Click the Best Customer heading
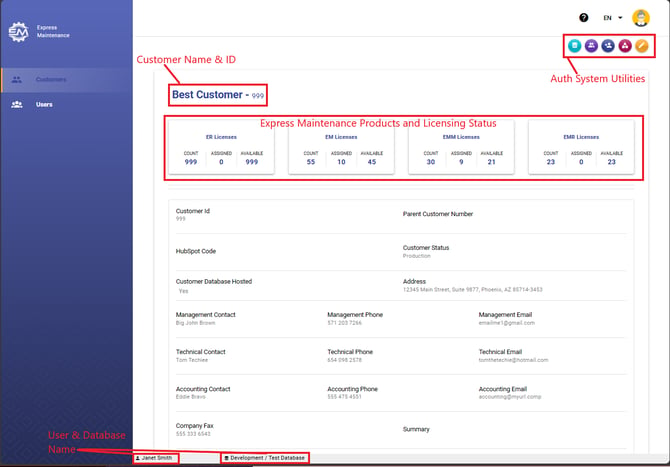Screen dimensions: 670x467 pyautogui.click(x=217, y=95)
